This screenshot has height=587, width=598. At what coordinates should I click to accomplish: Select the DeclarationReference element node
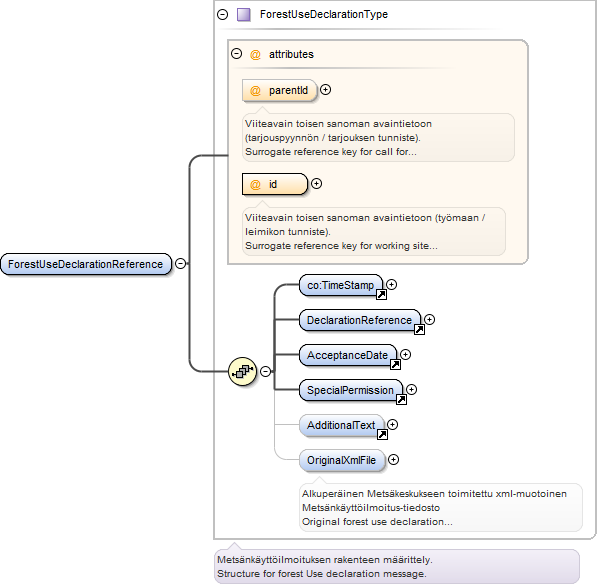point(360,320)
